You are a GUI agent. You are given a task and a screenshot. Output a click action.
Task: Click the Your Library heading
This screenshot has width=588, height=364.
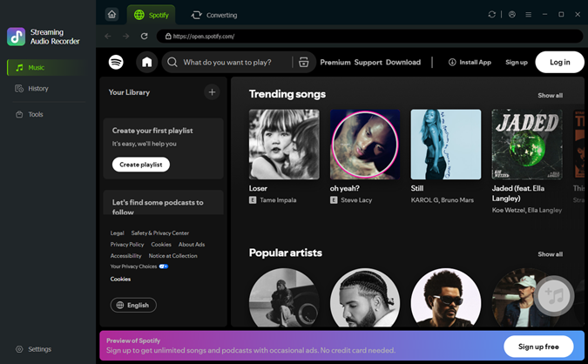(x=129, y=92)
